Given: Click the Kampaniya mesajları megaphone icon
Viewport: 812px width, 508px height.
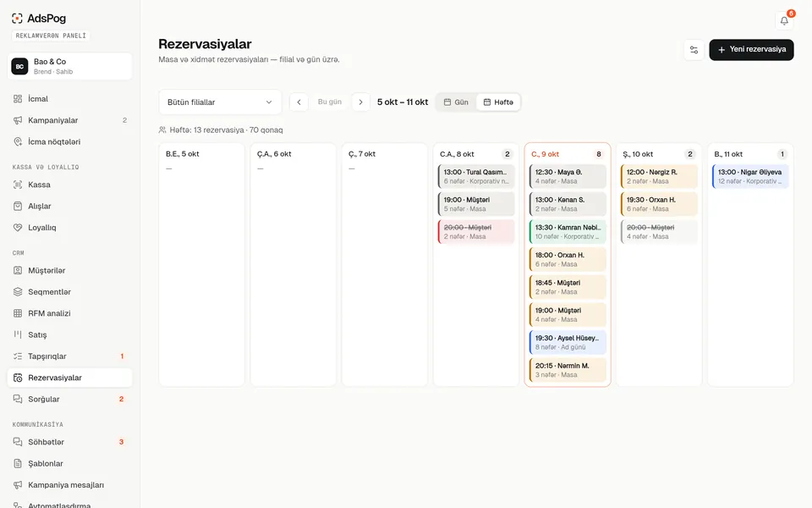Looking at the screenshot, I should 18,485.
